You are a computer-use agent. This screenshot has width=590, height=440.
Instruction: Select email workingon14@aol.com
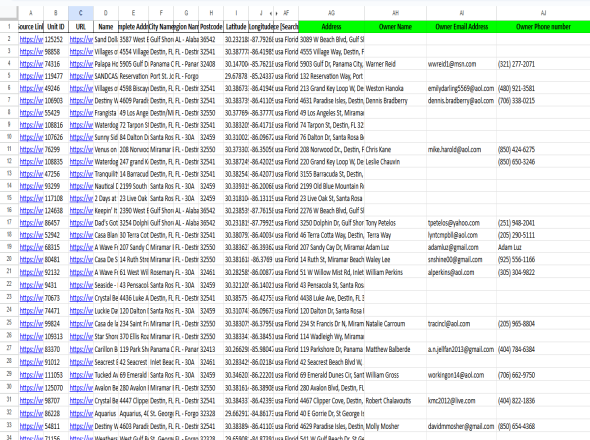click(462, 375)
